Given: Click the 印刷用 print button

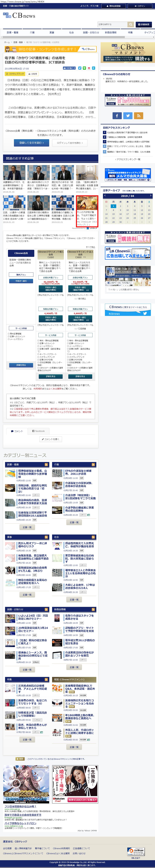Looking at the screenshot, I should point(33,74).
